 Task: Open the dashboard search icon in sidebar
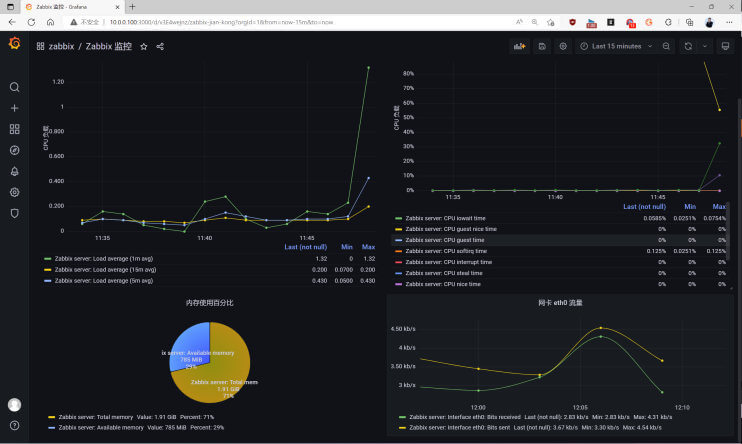pyautogui.click(x=15, y=87)
